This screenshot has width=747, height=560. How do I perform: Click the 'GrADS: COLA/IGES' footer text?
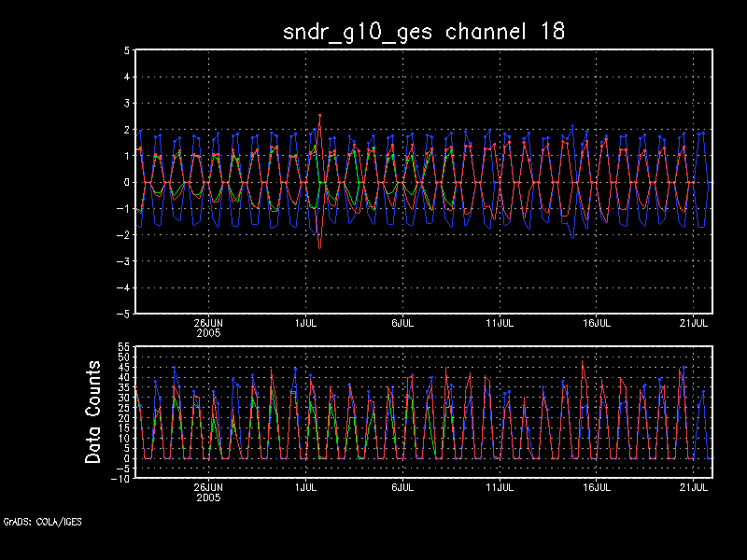[42, 521]
